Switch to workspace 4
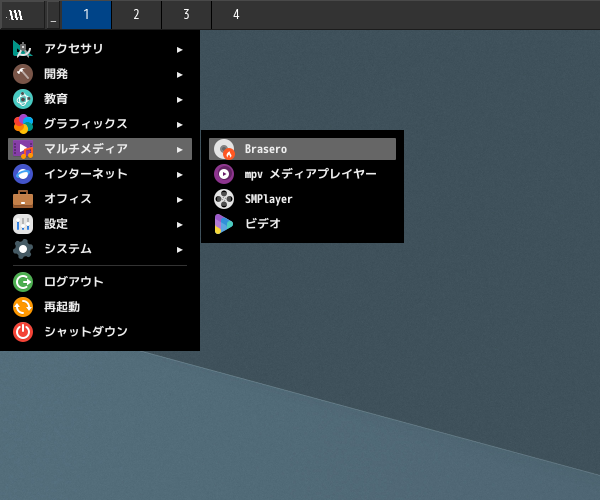This screenshot has width=600, height=500. (x=236, y=15)
